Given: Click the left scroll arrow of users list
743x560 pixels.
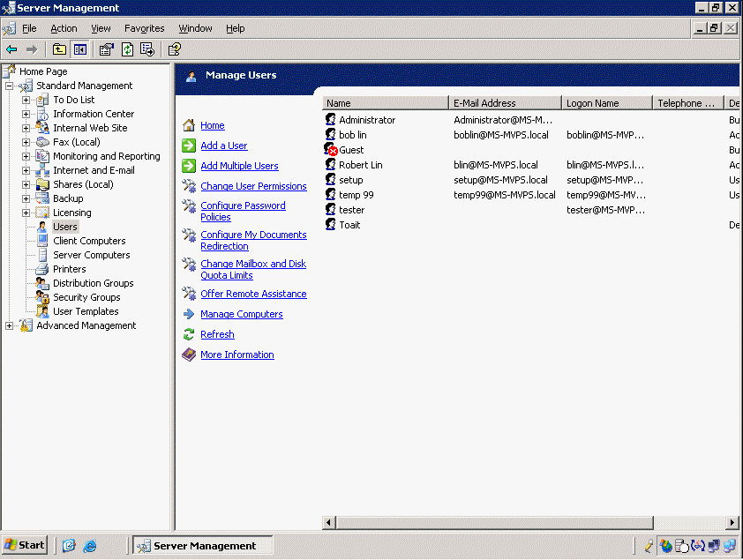Looking at the screenshot, I should 329,523.
